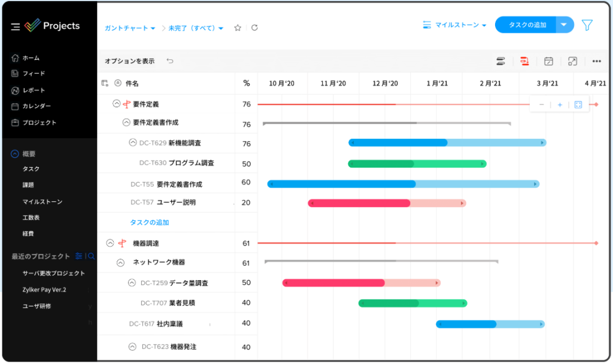Toggle fit-to-screen in zoom controls

578,105
